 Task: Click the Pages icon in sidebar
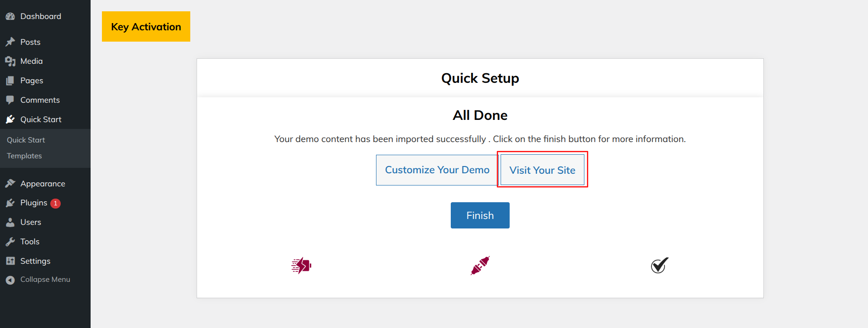coord(10,81)
